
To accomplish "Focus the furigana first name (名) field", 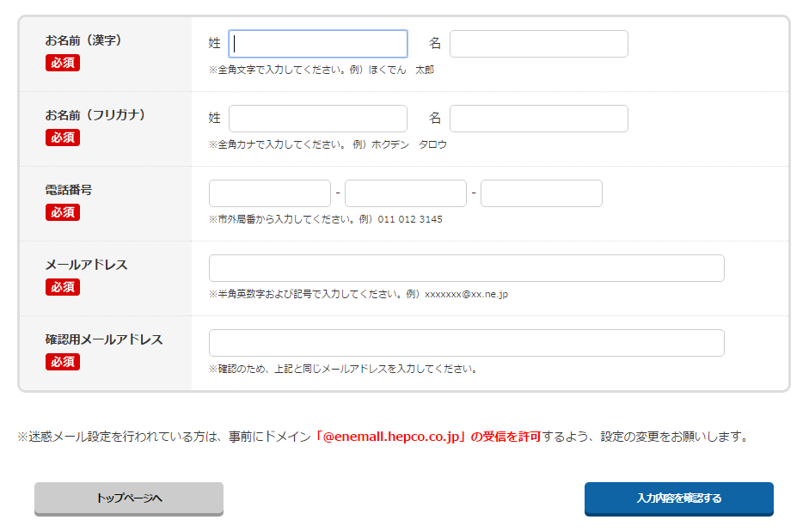I will pos(539,119).
